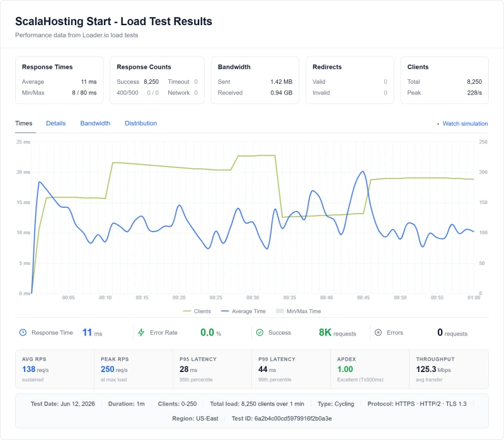Click the Valid redirects row label
Viewport: 504px width, 440px height.
tap(319, 82)
